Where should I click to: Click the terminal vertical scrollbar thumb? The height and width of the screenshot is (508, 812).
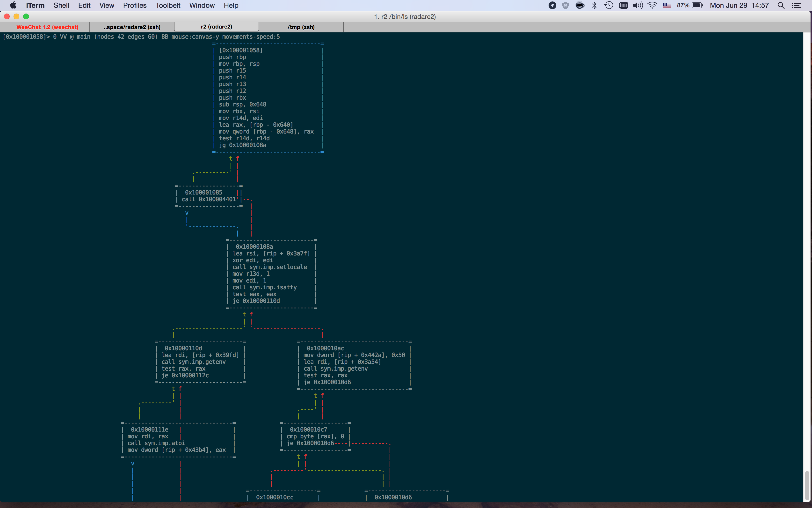click(807, 485)
